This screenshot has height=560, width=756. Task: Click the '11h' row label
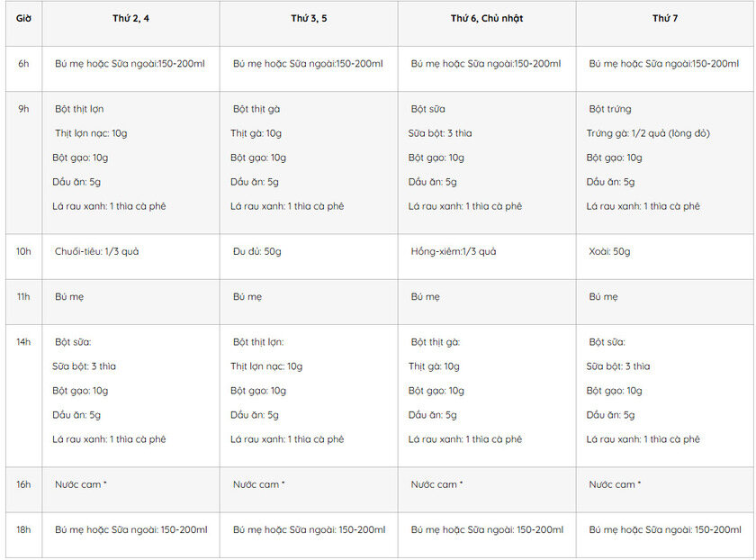23,296
